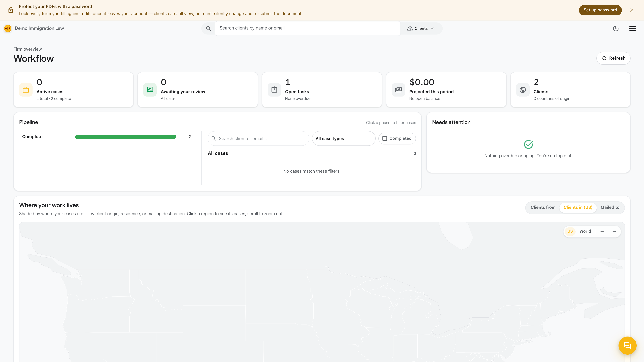Image resolution: width=644 pixels, height=362 pixels.
Task: Click the globe icon on Clients card
Action: [523, 90]
